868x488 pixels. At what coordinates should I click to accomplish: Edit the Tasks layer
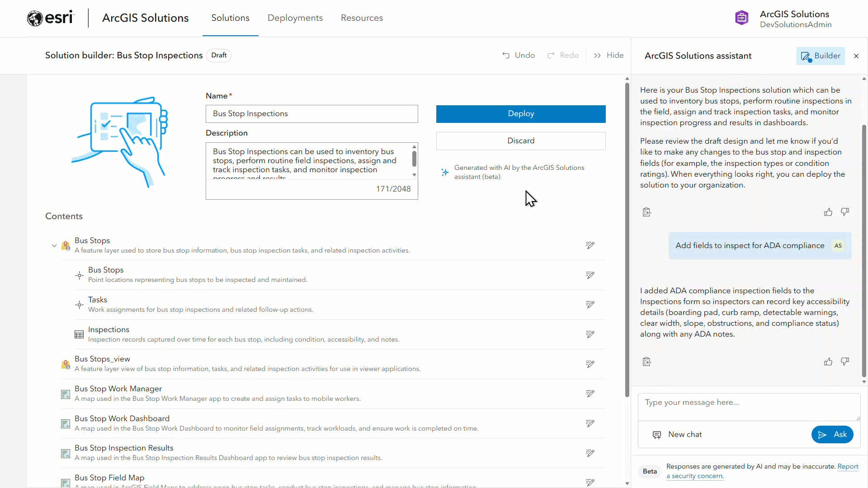[590, 305]
